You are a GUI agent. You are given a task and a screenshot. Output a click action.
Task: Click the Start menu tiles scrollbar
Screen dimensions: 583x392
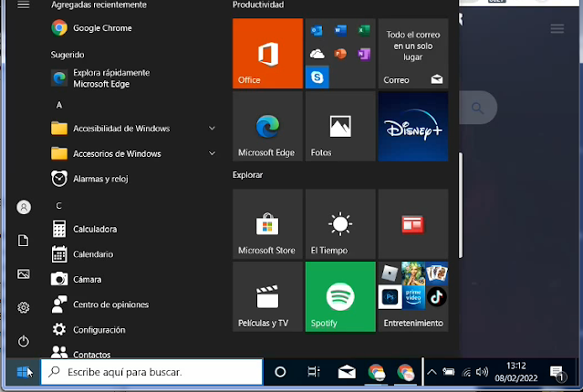(461, 205)
